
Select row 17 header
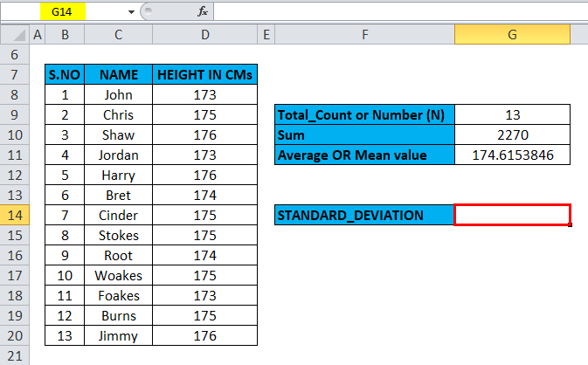click(x=15, y=275)
